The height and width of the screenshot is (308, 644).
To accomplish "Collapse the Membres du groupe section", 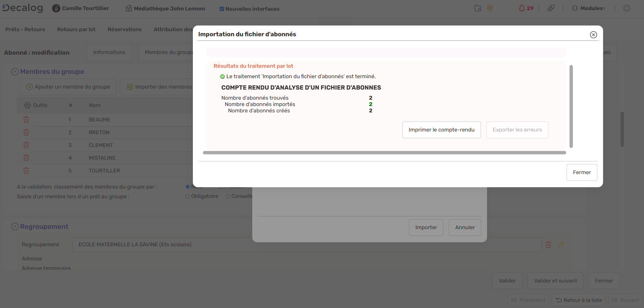I will click(x=15, y=72).
